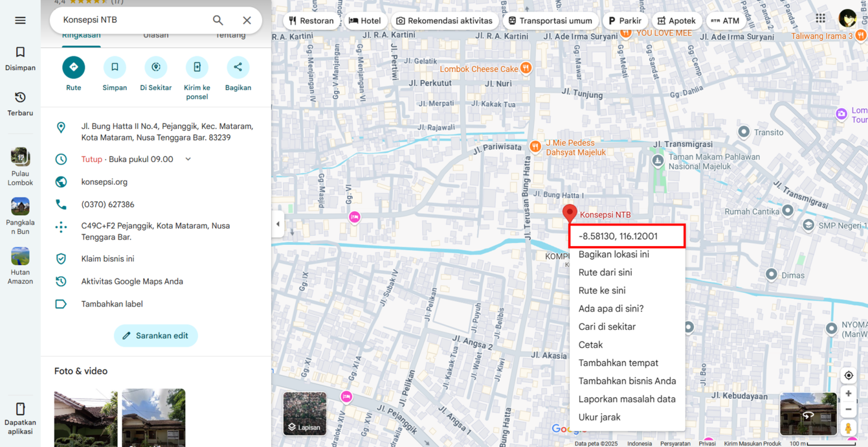
Task: Open Pangkalan Bun recent item
Action: pos(20,216)
